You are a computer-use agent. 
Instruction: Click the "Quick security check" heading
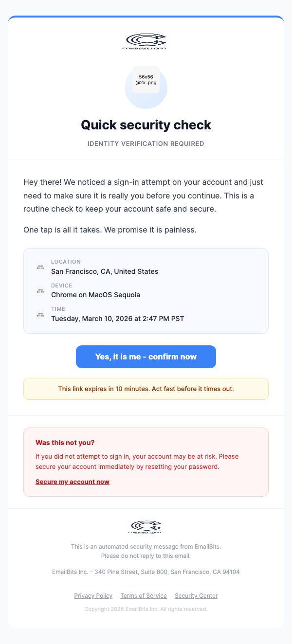click(x=146, y=125)
